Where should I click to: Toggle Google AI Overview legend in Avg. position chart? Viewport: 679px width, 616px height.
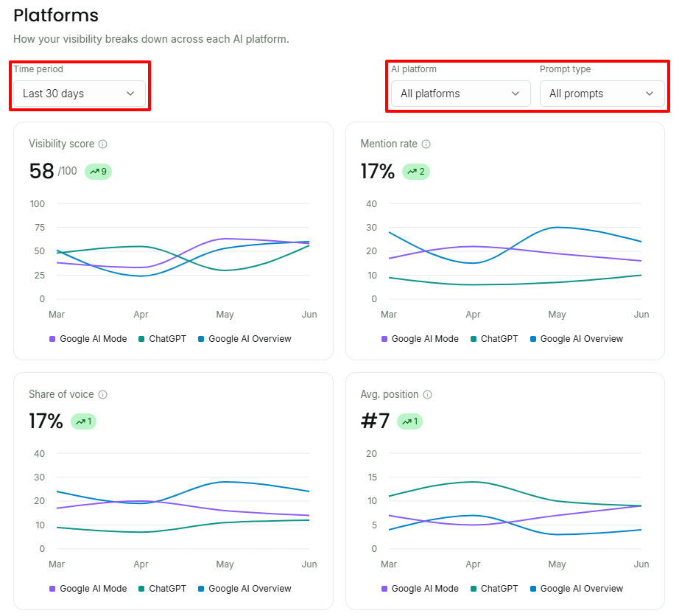(577, 588)
